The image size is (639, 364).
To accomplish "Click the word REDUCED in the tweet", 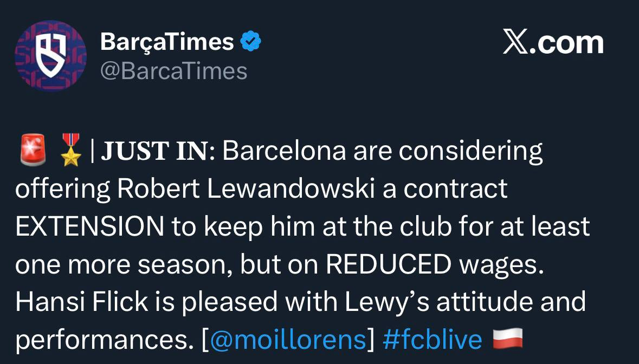I will 389,264.
